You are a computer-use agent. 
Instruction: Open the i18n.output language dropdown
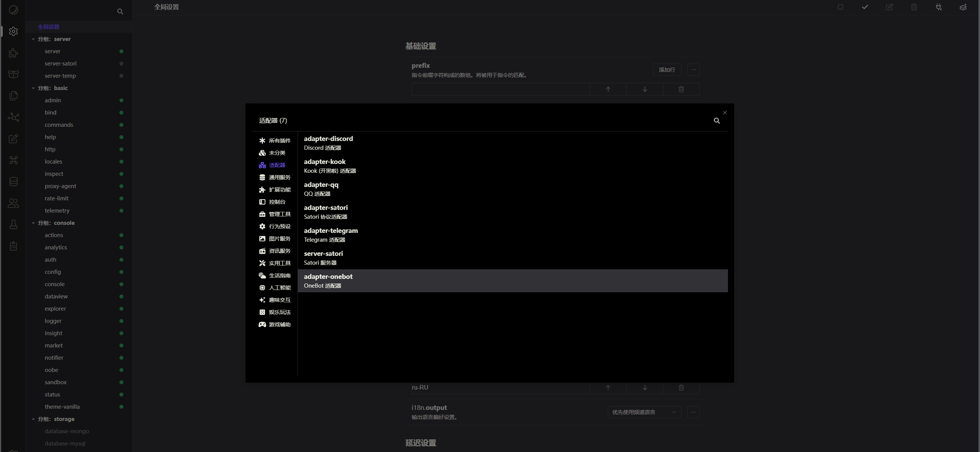click(644, 412)
